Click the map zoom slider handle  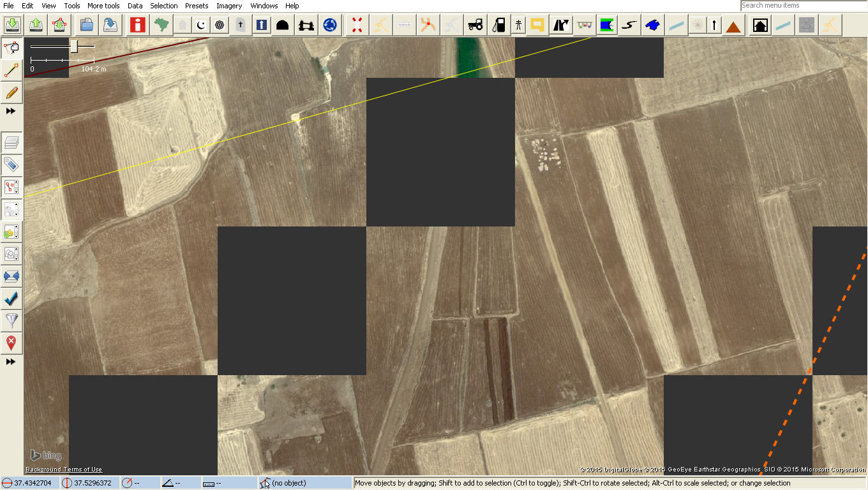pyautogui.click(x=74, y=46)
